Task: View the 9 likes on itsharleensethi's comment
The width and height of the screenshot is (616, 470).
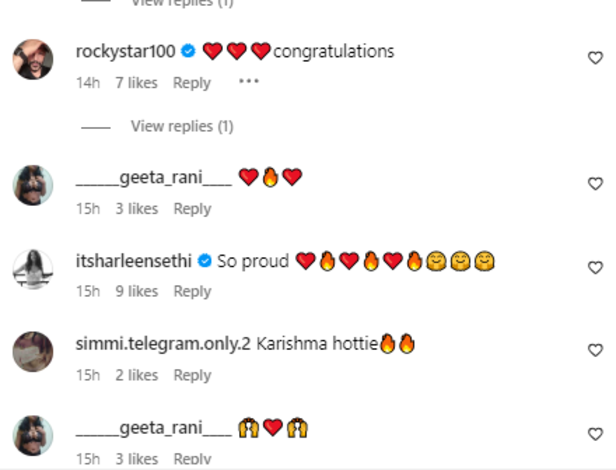Action: point(137,291)
